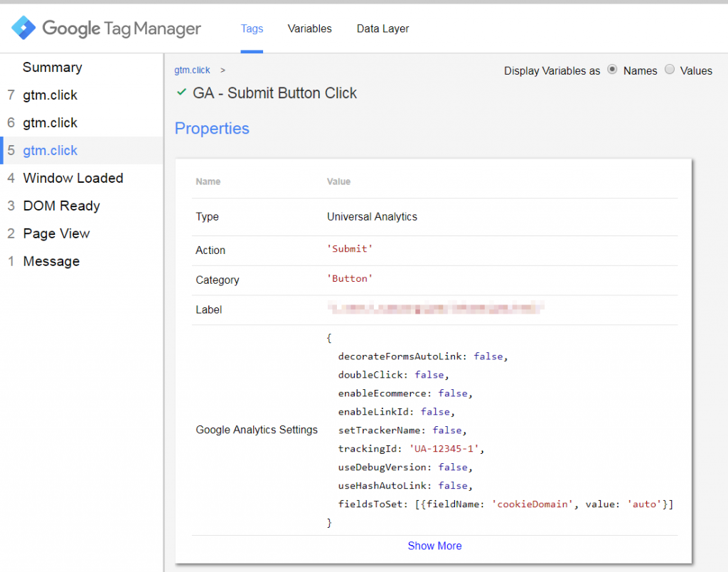Viewport: 728px width, 572px height.
Task: Switch to the Tags tab
Action: click(x=252, y=28)
